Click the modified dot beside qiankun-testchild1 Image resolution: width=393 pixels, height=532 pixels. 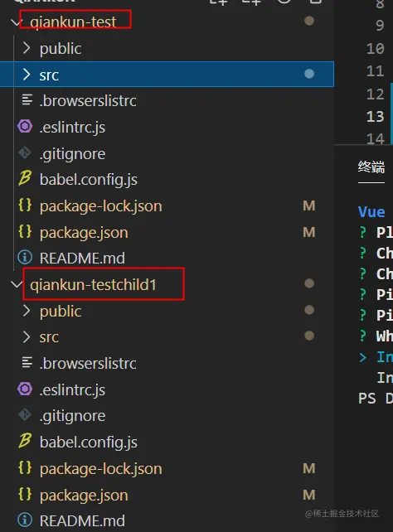click(x=308, y=283)
